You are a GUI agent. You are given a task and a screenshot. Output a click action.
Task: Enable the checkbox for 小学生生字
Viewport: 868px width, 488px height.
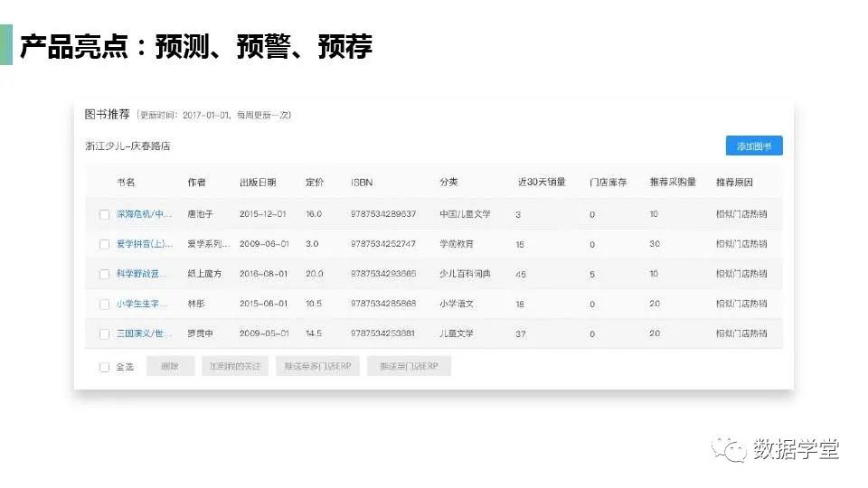(x=104, y=304)
